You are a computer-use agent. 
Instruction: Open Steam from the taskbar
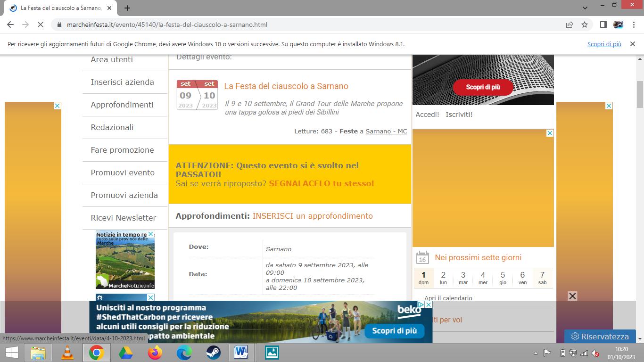[x=214, y=353]
